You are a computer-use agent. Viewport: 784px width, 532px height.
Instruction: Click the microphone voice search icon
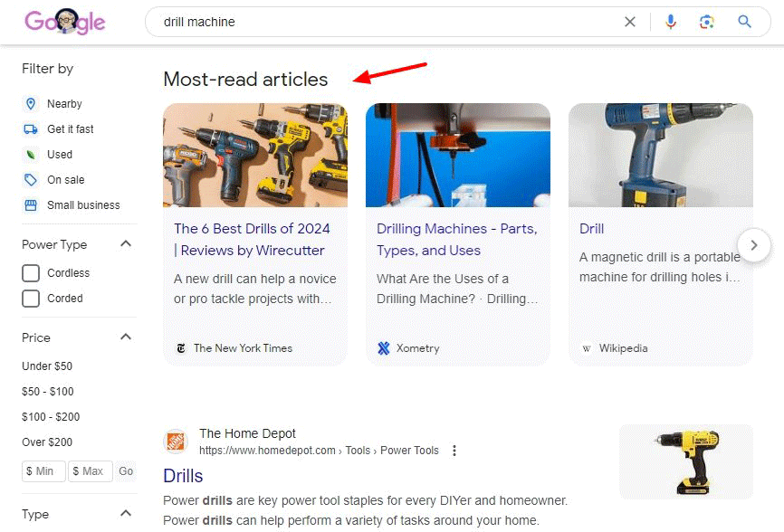click(671, 21)
